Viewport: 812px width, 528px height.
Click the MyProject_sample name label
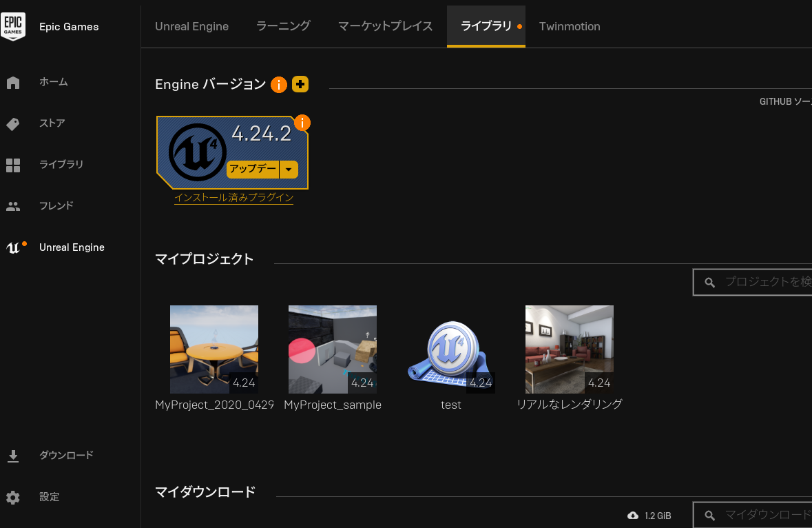click(333, 405)
